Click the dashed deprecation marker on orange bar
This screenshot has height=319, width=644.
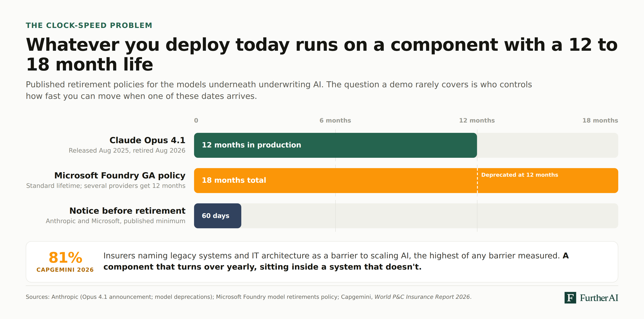coord(477,181)
